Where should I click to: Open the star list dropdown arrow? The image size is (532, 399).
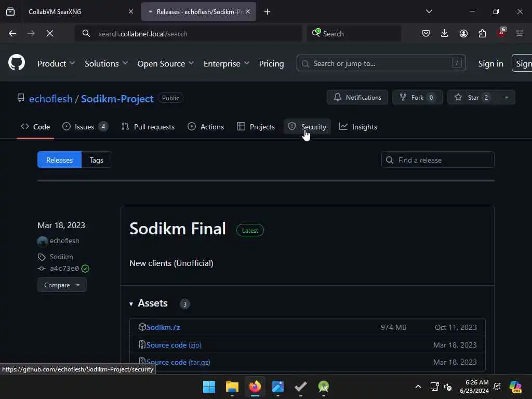507,97
